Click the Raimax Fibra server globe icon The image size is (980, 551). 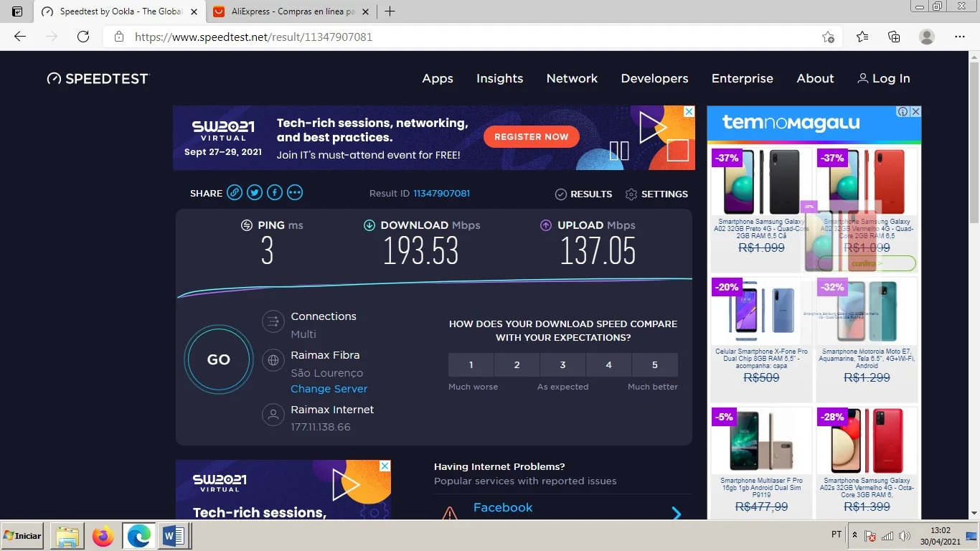click(x=273, y=360)
